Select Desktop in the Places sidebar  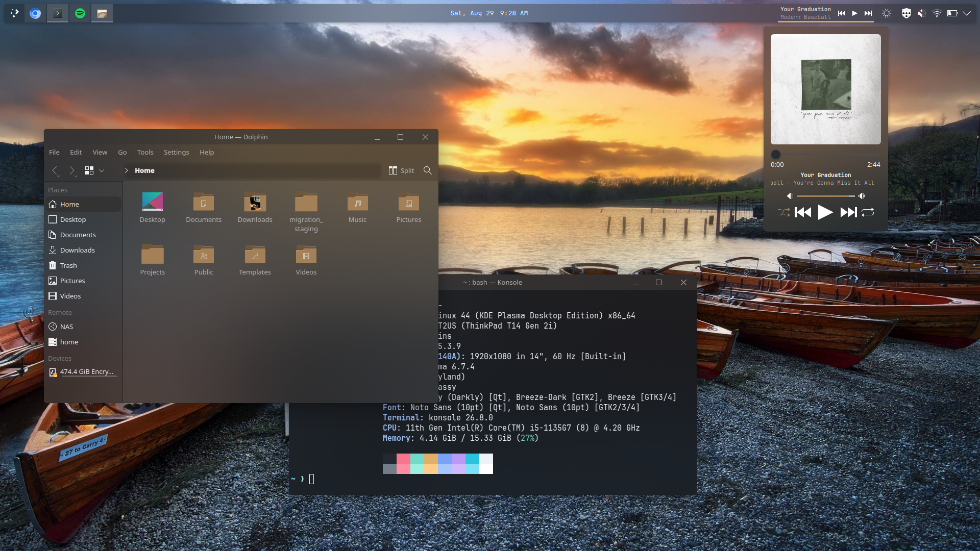pyautogui.click(x=84, y=219)
